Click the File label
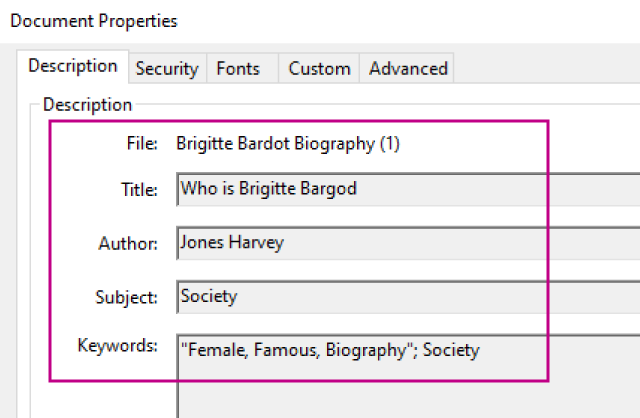This screenshot has height=418, width=640. click(142, 144)
